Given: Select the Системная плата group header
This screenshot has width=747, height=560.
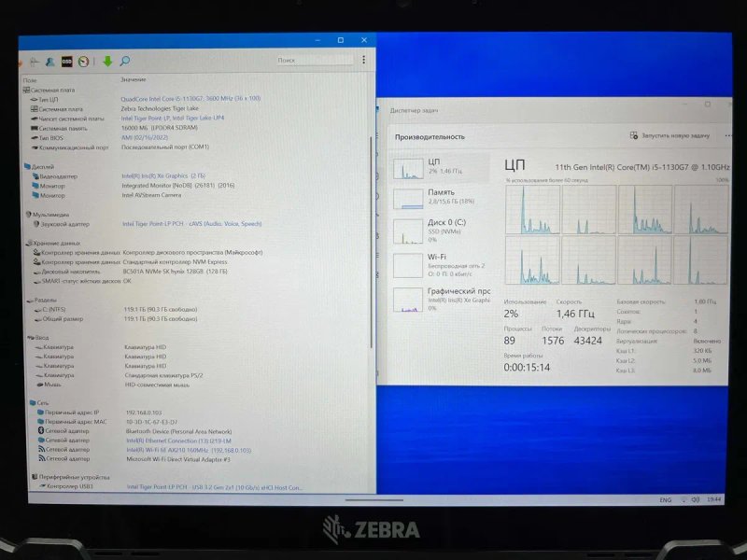Looking at the screenshot, I should (49, 90).
